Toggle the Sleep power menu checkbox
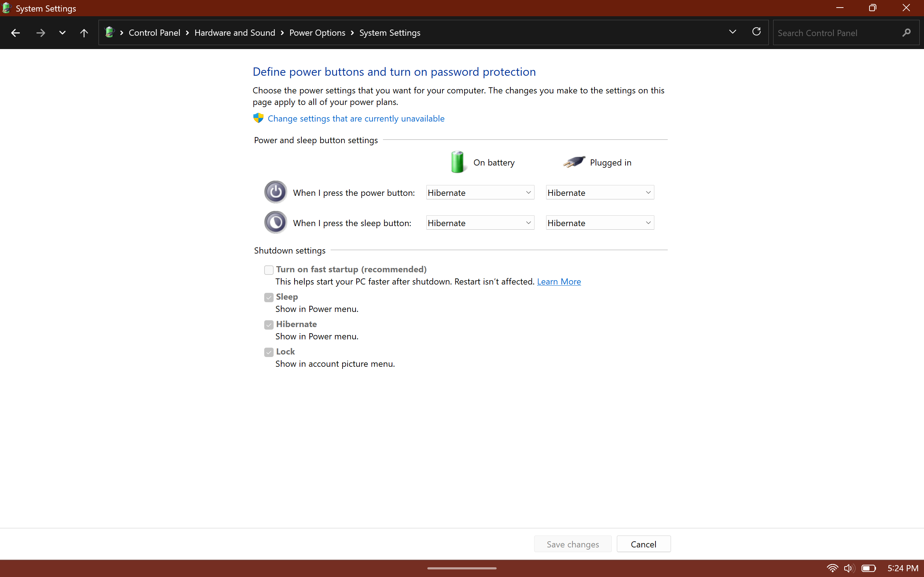This screenshot has height=577, width=924. point(269,297)
